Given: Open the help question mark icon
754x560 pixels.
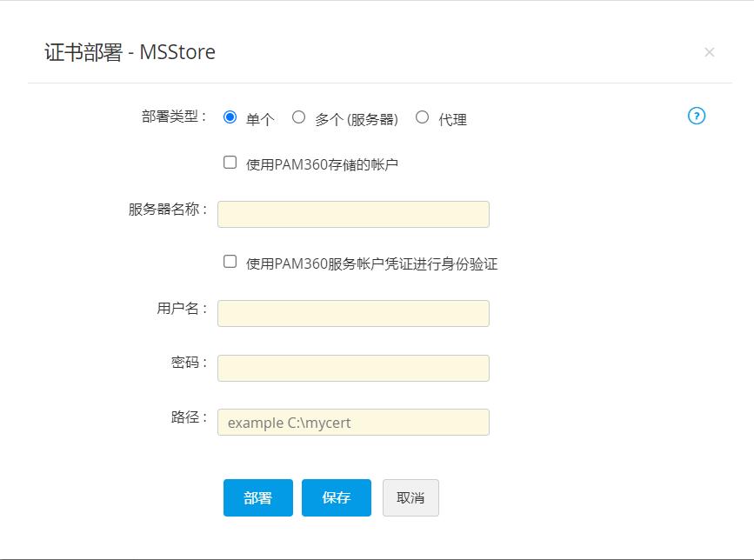Looking at the screenshot, I should [697, 116].
